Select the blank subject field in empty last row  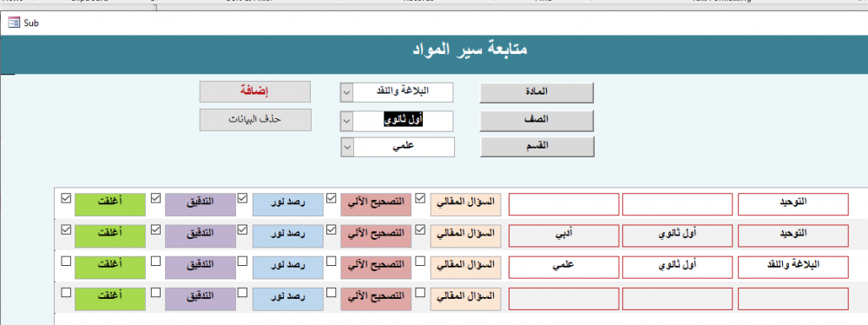click(793, 299)
